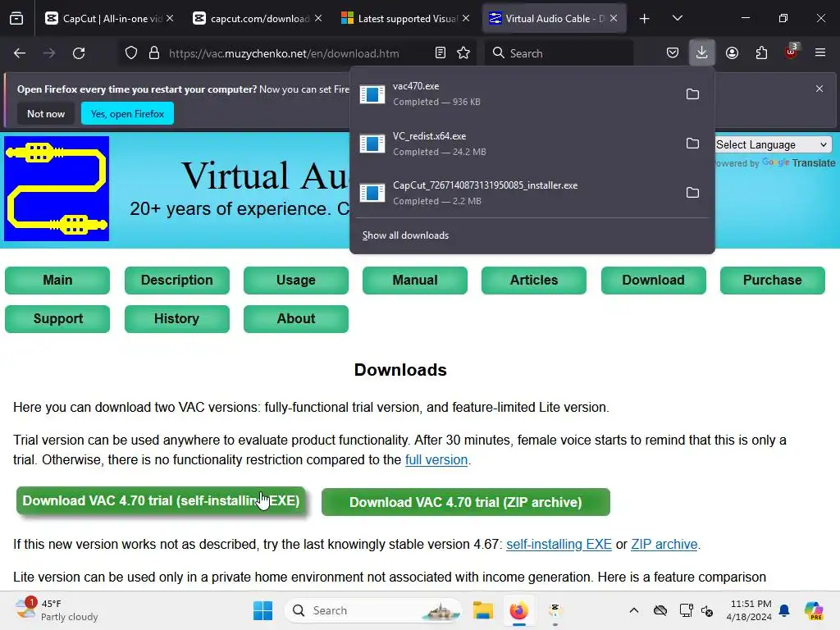The width and height of the screenshot is (840, 630).
Task: Open Firefox View button in tab bar
Action: pyautogui.click(x=16, y=19)
